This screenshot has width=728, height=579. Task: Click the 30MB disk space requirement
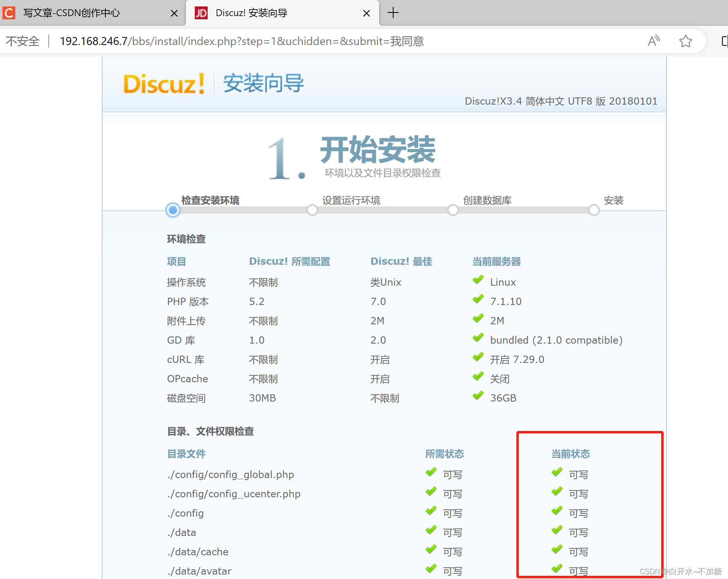point(262,398)
